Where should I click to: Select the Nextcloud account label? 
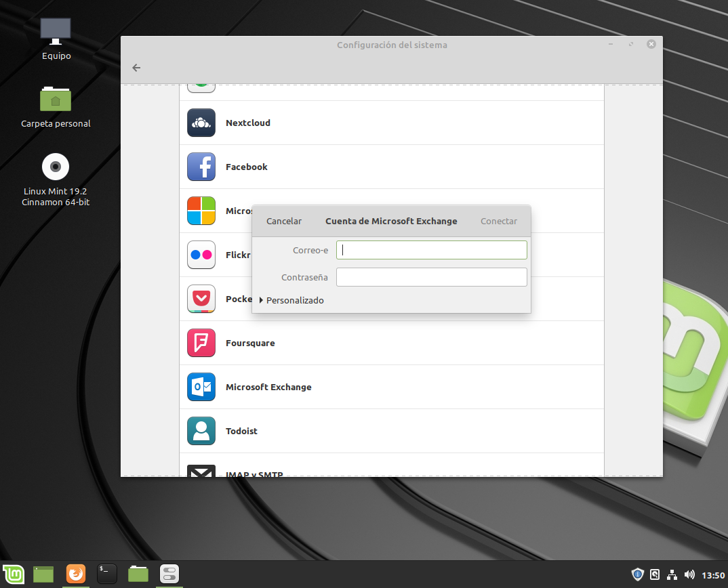click(248, 123)
